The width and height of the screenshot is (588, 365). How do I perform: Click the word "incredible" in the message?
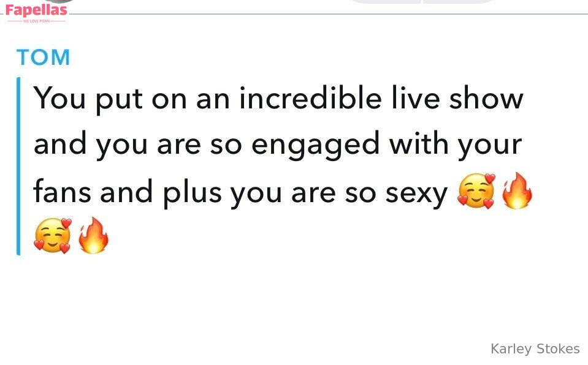(310, 98)
